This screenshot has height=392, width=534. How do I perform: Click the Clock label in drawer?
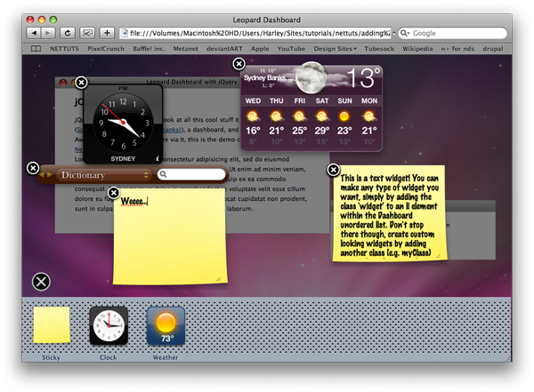(109, 357)
